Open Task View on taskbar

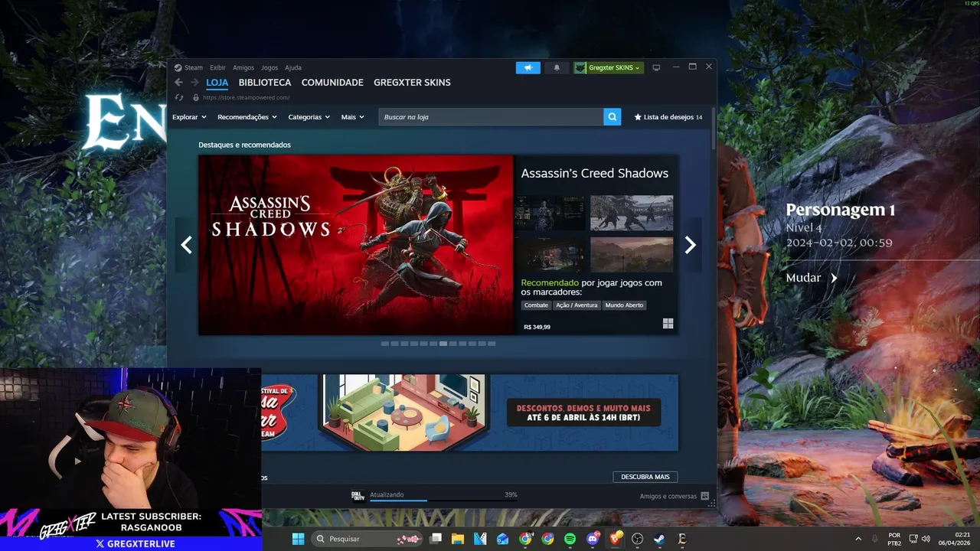coord(436,539)
